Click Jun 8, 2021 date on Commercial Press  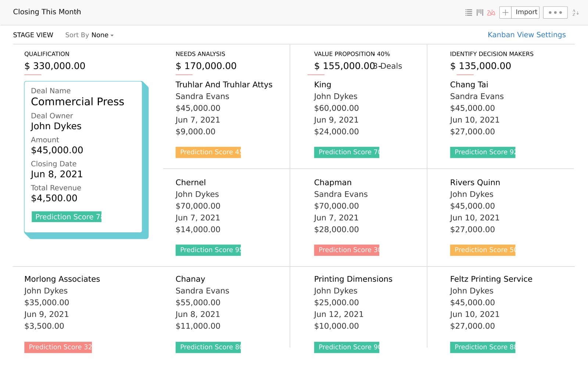coord(57,174)
